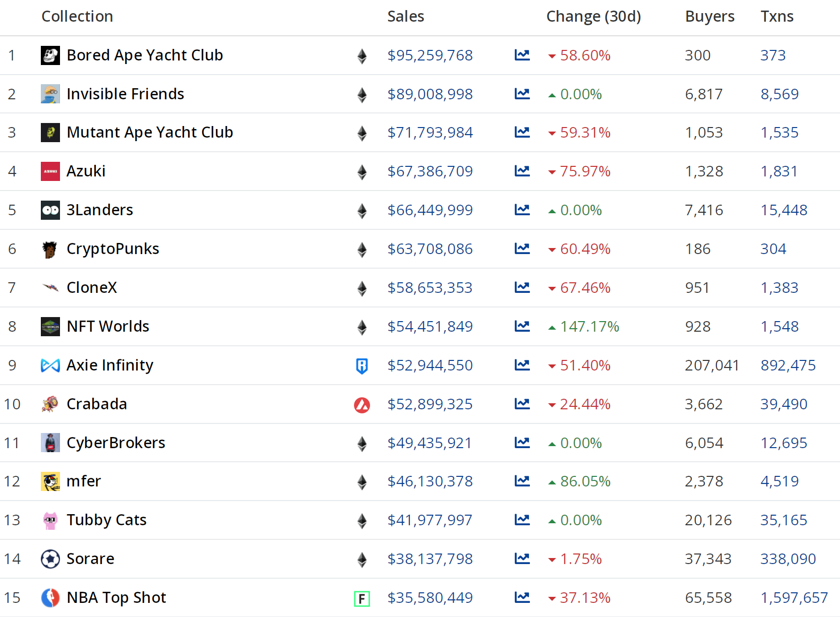Open the chart icon for NBA Top Shot
The height and width of the screenshot is (617, 840).
522,597
